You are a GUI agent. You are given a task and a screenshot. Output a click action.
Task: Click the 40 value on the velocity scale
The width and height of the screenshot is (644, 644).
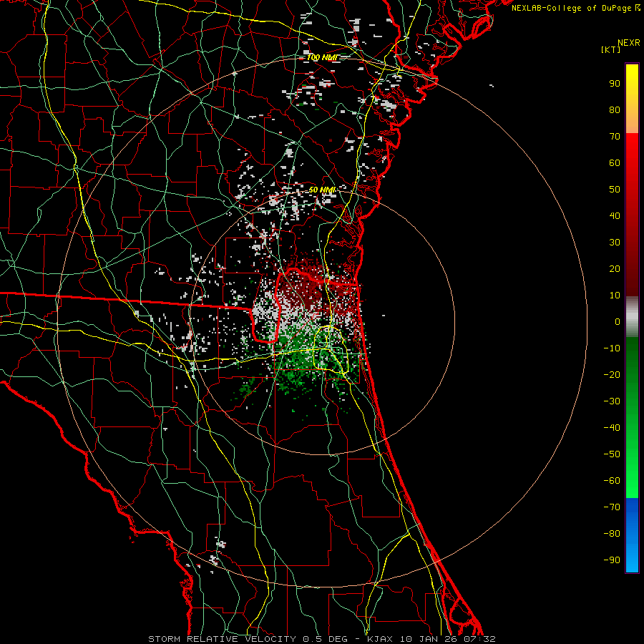[615, 216]
